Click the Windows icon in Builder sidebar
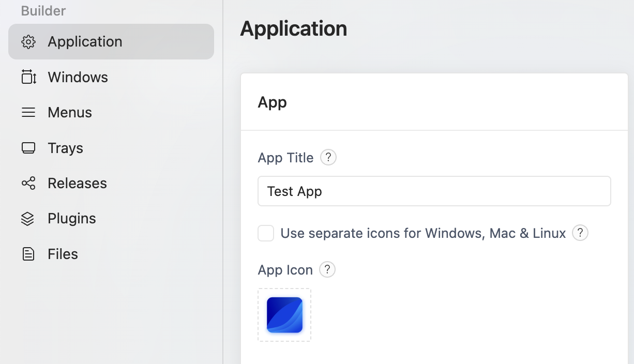634x364 pixels. 28,77
